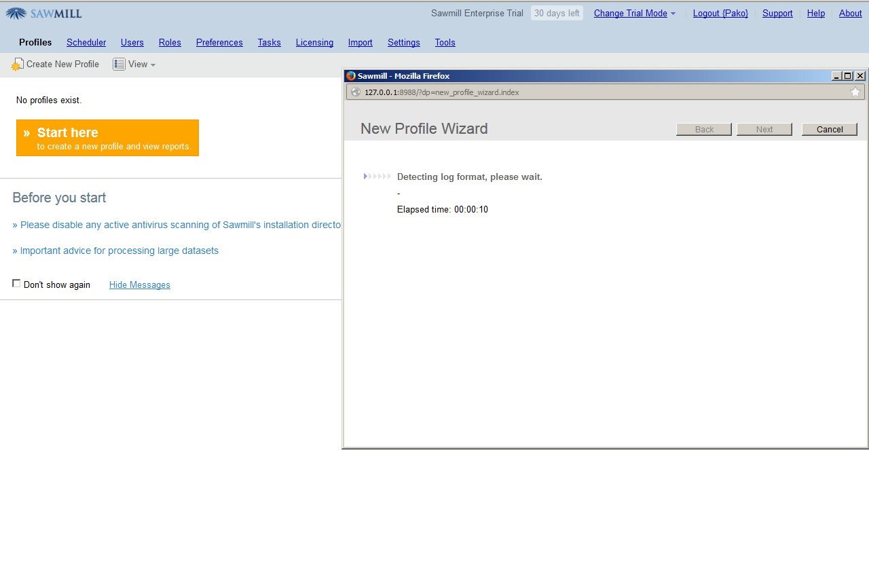Viewport: 869px width, 588px height.
Task: Click the popup URL address field
Action: (x=604, y=92)
